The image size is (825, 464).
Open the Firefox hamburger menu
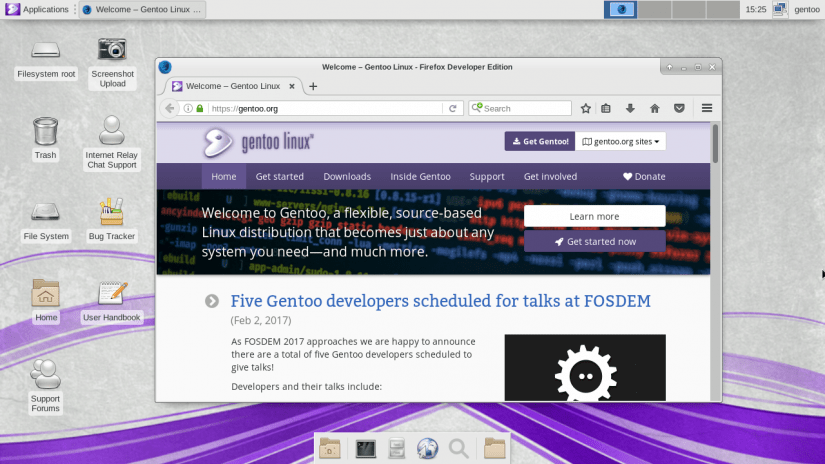coord(707,108)
